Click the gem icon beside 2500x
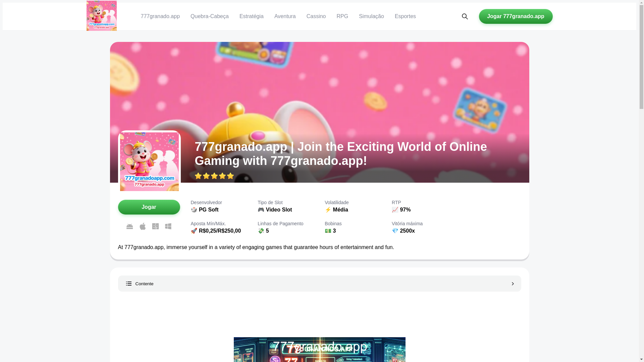Viewport: 644px width, 362px height. (x=395, y=231)
